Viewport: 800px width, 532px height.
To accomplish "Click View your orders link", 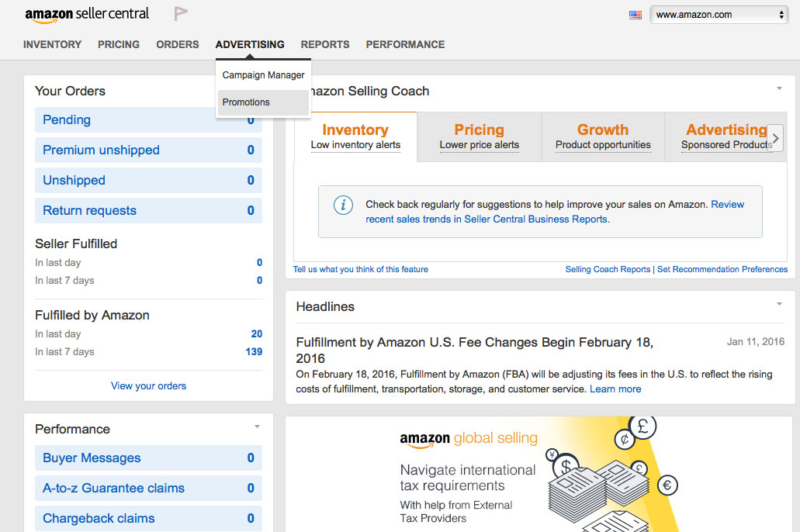I will (148, 385).
